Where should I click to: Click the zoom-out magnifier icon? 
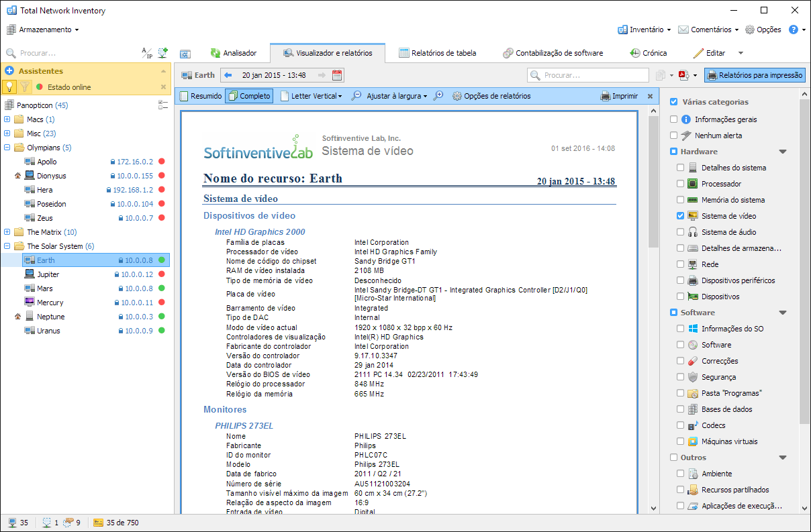[356, 96]
